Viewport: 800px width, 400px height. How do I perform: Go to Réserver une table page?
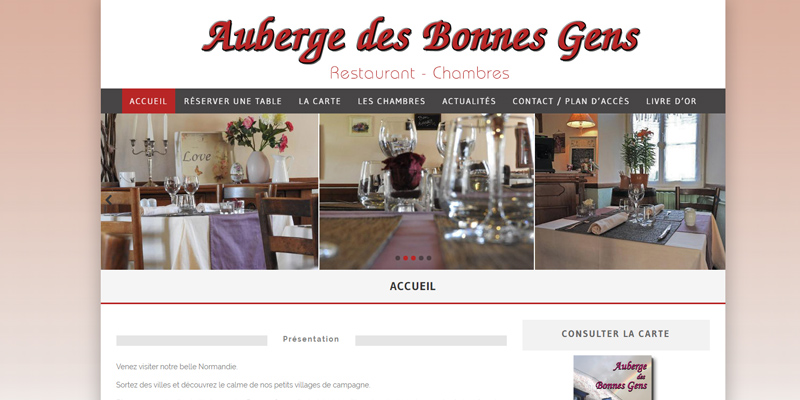[233, 101]
